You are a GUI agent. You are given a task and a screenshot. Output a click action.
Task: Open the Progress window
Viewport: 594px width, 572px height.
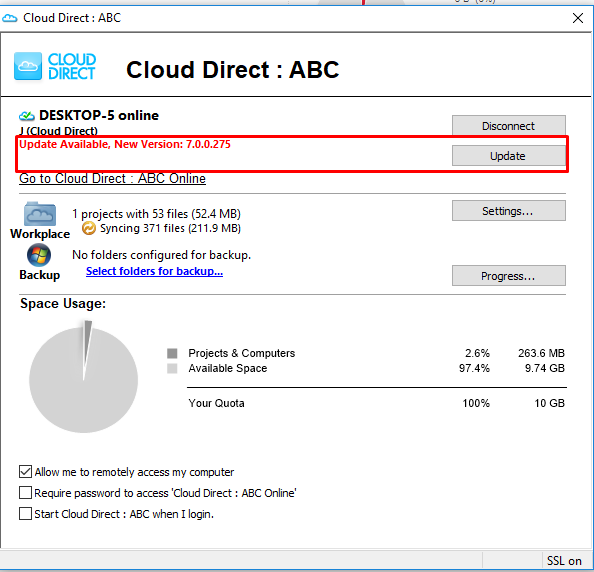(509, 275)
